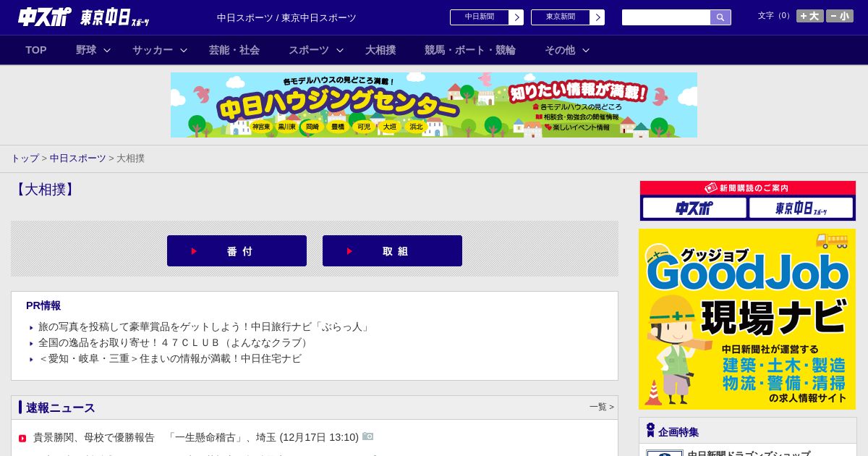This screenshot has width=868, height=456.
Task: Click the 企画特集 ribbon icon
Action: [650, 430]
